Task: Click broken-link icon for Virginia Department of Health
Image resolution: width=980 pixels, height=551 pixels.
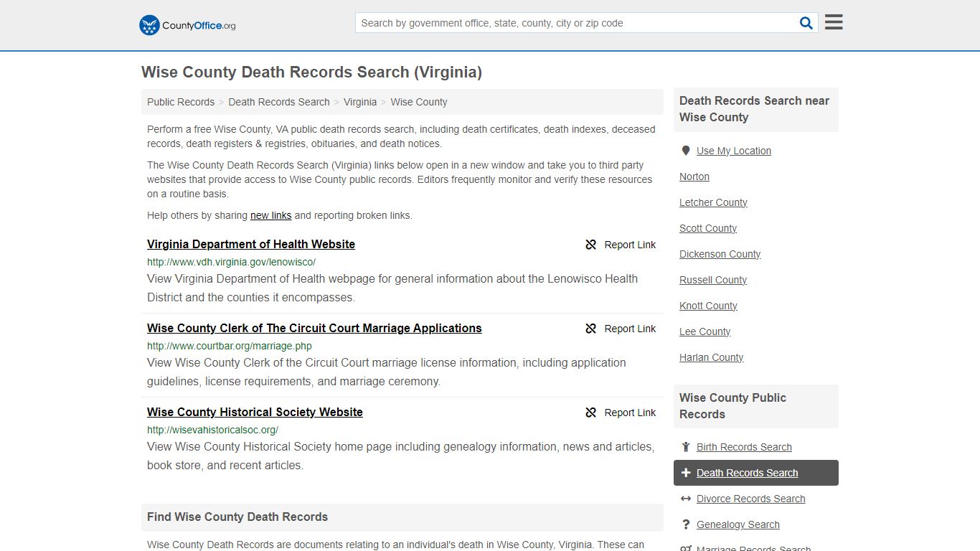Action: [591, 245]
